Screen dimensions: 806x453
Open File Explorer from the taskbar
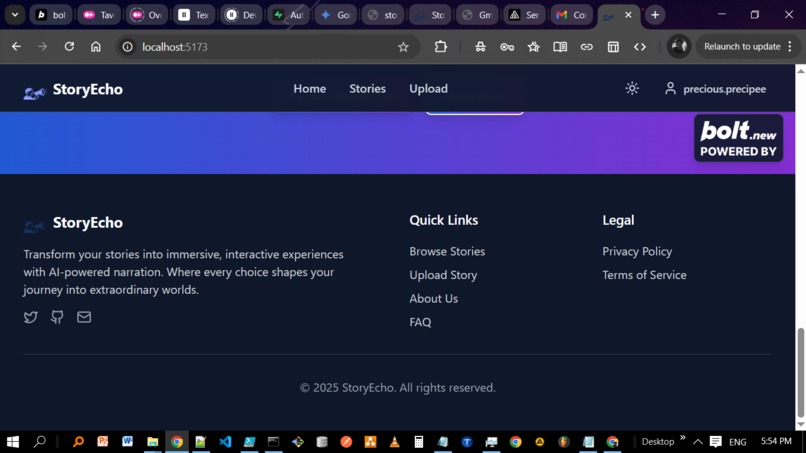(152, 442)
